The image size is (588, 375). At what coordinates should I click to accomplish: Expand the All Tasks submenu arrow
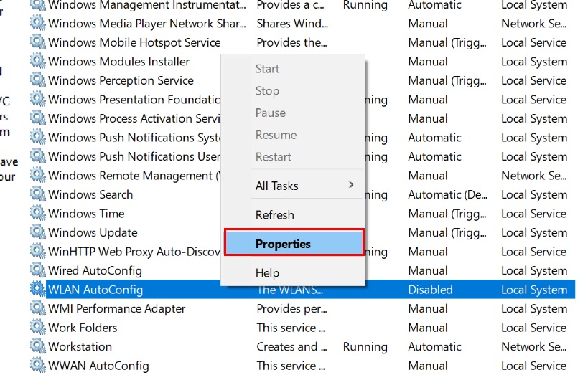pyautogui.click(x=351, y=185)
